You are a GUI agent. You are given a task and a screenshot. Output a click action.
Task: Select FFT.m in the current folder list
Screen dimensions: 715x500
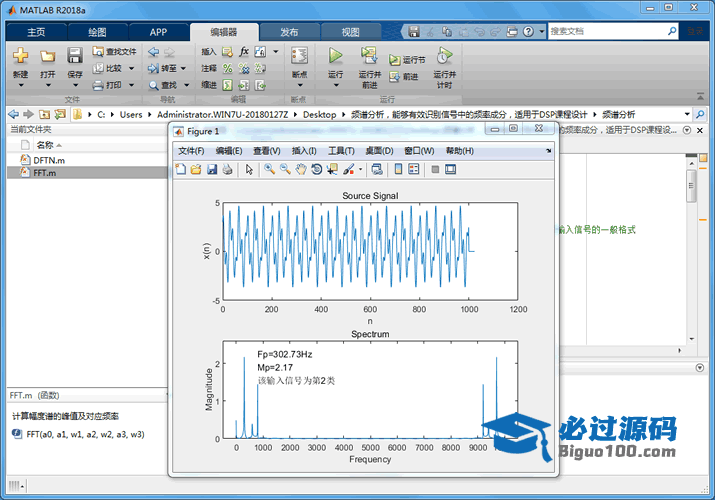[88, 173]
